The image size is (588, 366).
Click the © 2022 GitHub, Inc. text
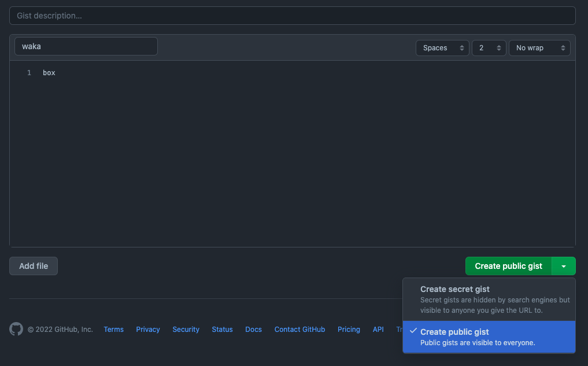60,329
